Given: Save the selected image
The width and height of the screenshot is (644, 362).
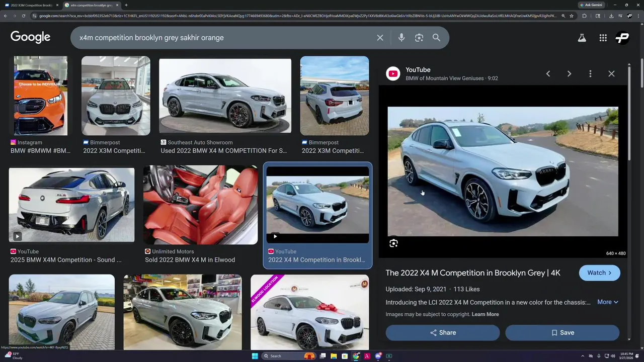Looking at the screenshot, I should pyautogui.click(x=562, y=333).
